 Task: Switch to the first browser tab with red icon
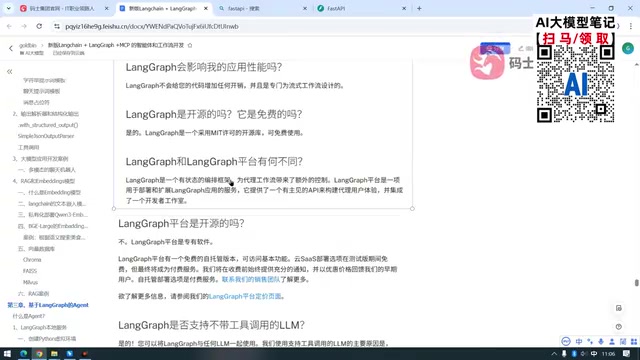[x=64, y=8]
